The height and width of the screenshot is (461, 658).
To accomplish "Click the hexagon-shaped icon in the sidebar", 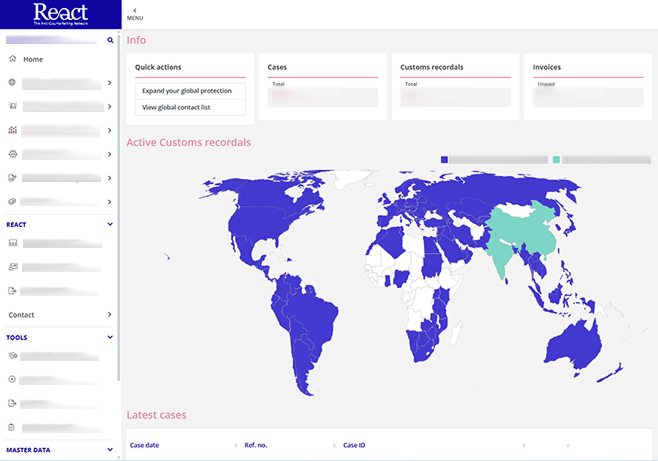I will tap(13, 154).
